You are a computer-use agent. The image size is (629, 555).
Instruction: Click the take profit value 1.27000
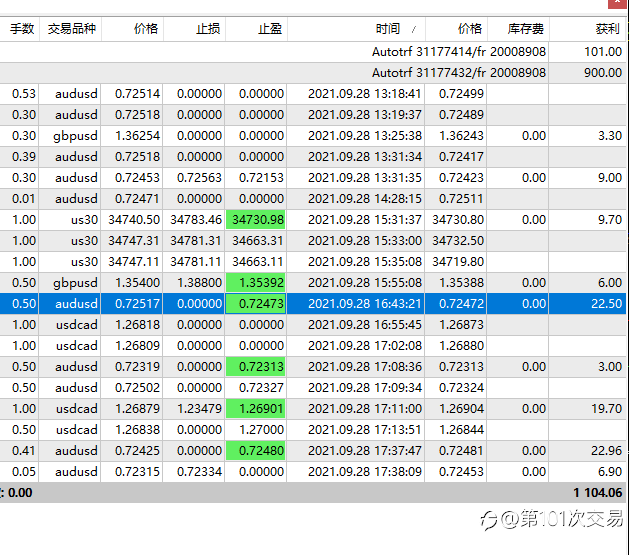point(261,430)
